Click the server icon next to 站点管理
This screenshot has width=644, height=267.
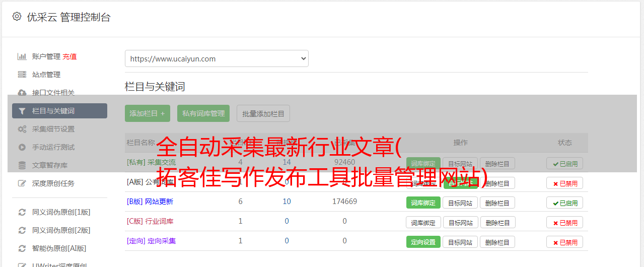[22, 75]
